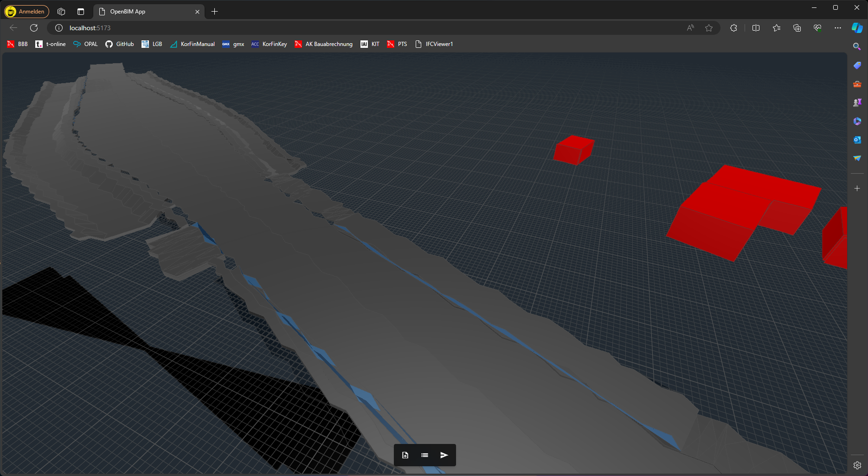Image resolution: width=868 pixels, height=476 pixels.
Task: Add a sidebar app with plus icon
Action: tap(857, 188)
